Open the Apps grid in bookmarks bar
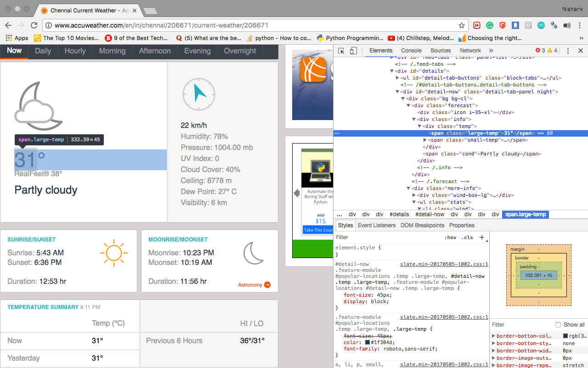 (x=17, y=38)
